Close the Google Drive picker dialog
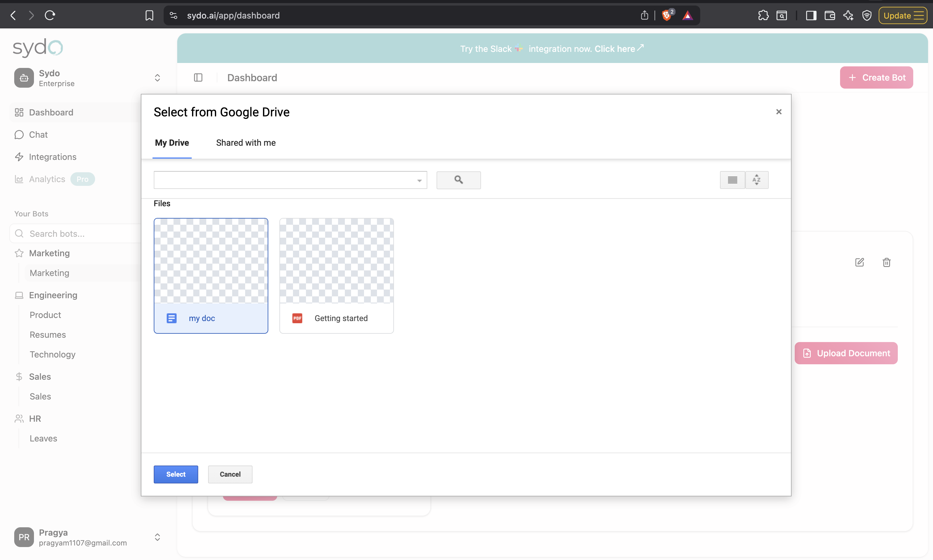The width and height of the screenshot is (933, 560). pos(779,112)
